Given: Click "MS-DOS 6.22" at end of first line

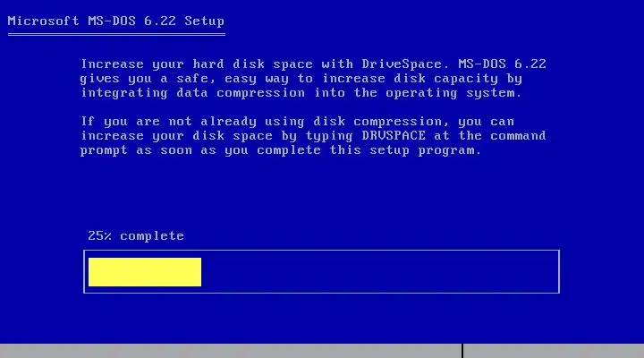Looking at the screenshot, I should pos(503,64).
